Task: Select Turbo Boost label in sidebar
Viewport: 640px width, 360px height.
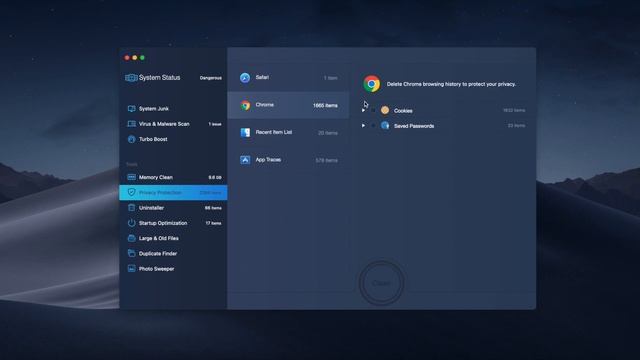Action: pos(153,139)
